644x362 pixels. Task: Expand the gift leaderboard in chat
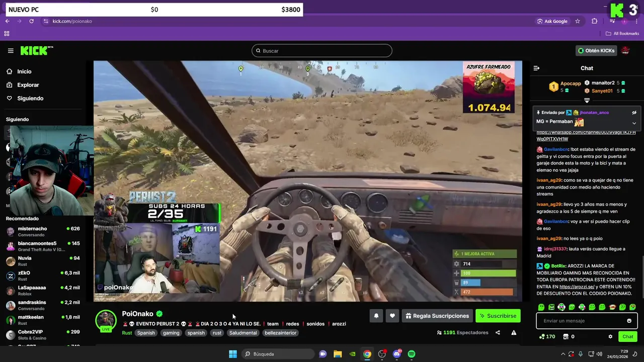tap(587, 101)
